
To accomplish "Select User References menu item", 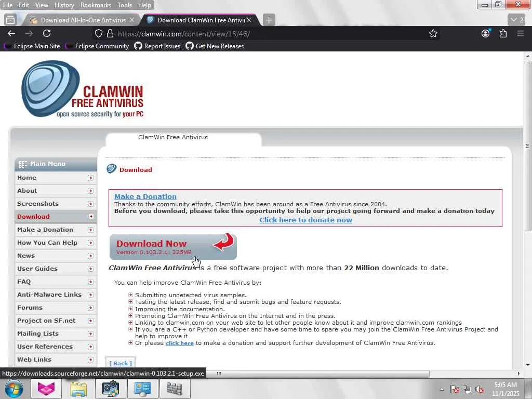I will [56, 347].
